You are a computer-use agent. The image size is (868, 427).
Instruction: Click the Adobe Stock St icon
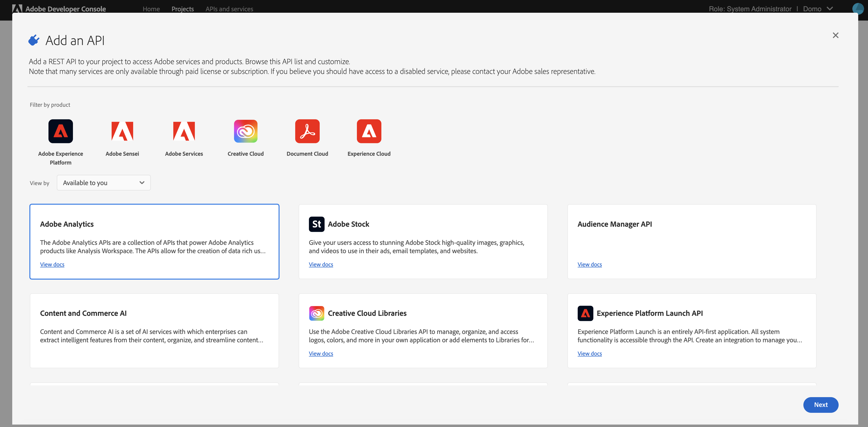317,224
